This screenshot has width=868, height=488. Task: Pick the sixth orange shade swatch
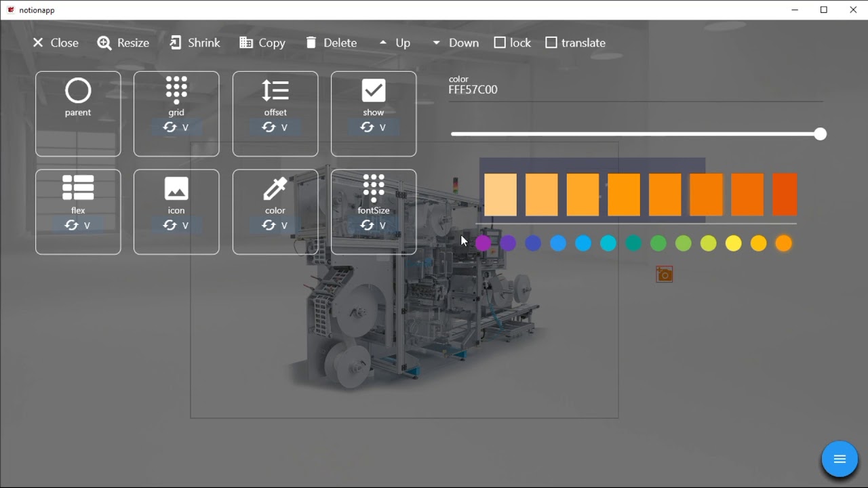(x=707, y=195)
